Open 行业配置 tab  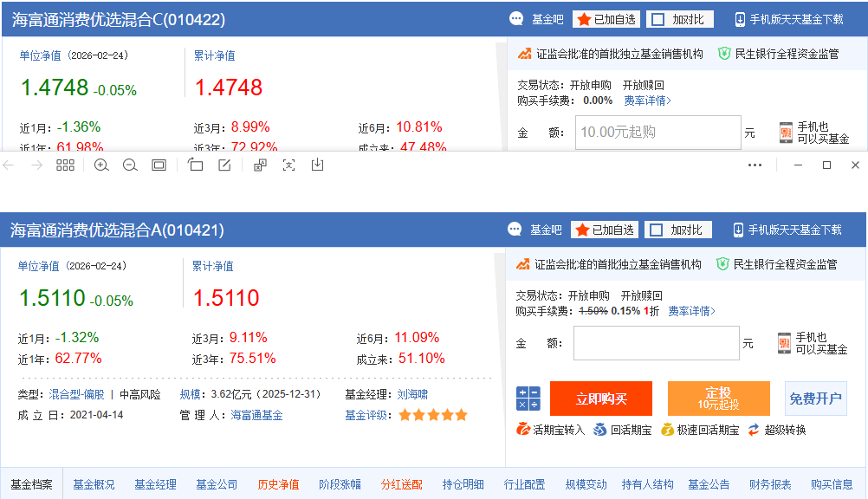click(x=524, y=484)
